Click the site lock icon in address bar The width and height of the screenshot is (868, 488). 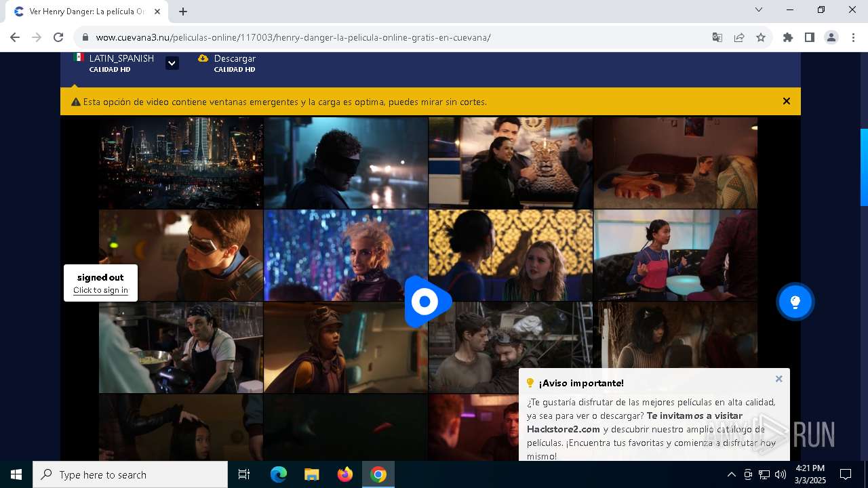(85, 37)
